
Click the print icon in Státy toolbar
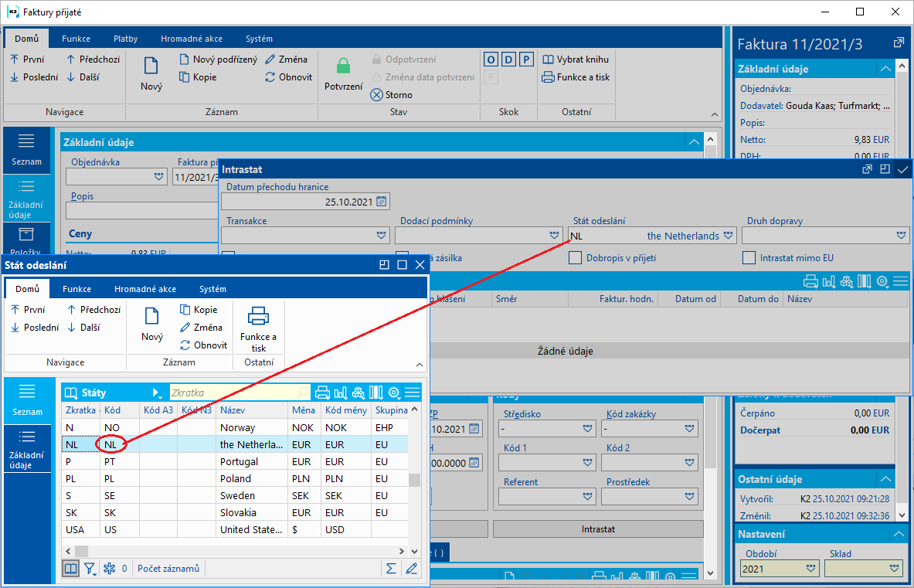pos(322,393)
